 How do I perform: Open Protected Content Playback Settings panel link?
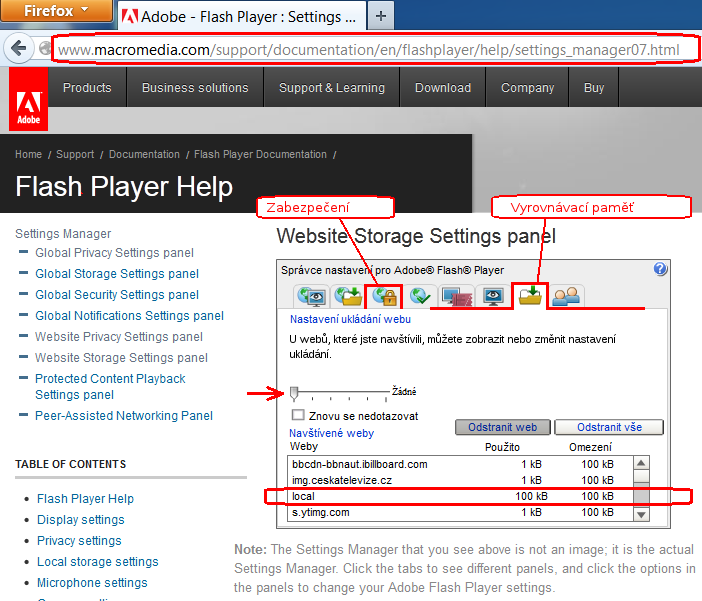(110, 386)
